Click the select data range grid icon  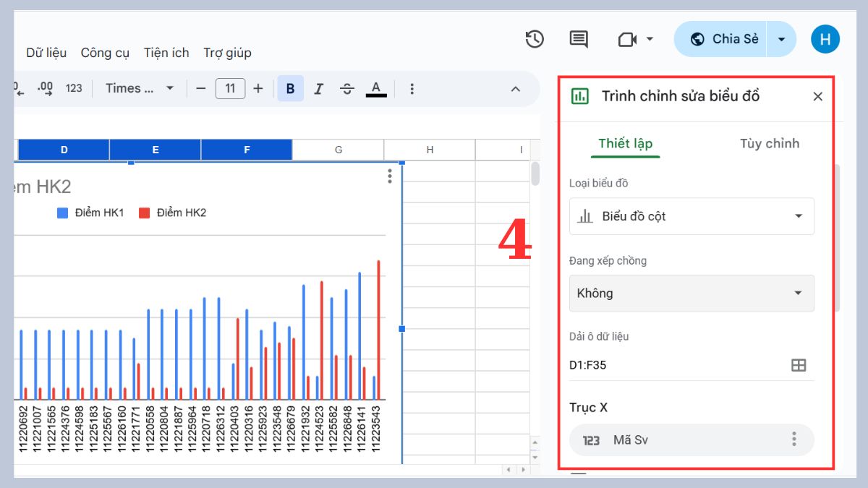click(x=798, y=365)
